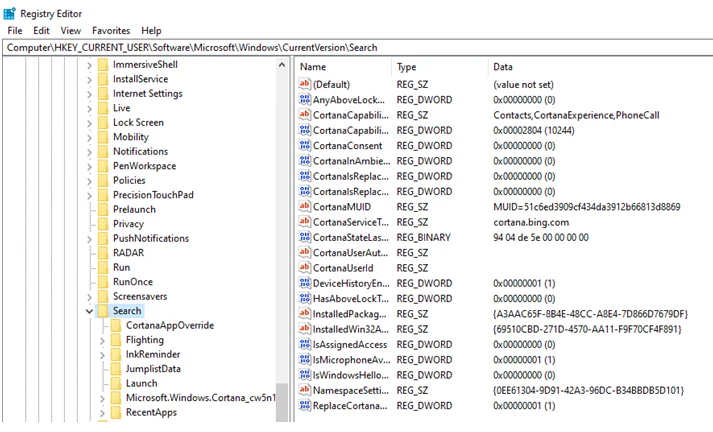Click the DWORD icon beside CortanaConsent
713x432 pixels.
pyautogui.click(x=304, y=146)
